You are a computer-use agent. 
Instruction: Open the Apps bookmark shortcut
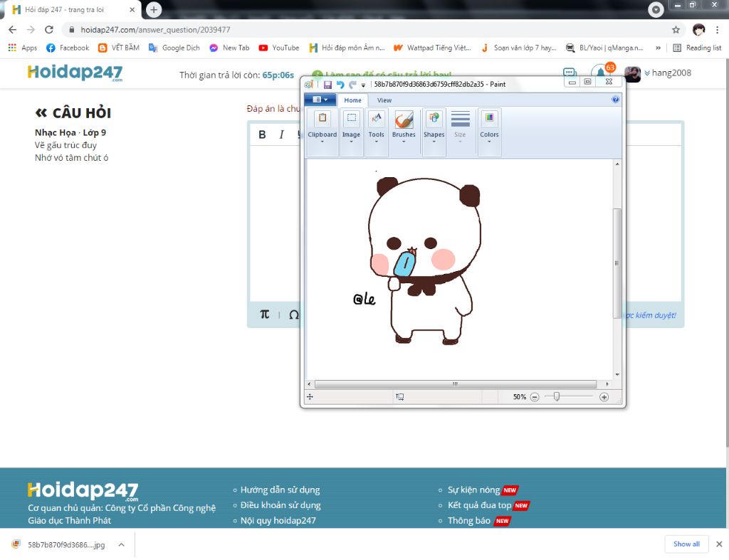tap(22, 48)
